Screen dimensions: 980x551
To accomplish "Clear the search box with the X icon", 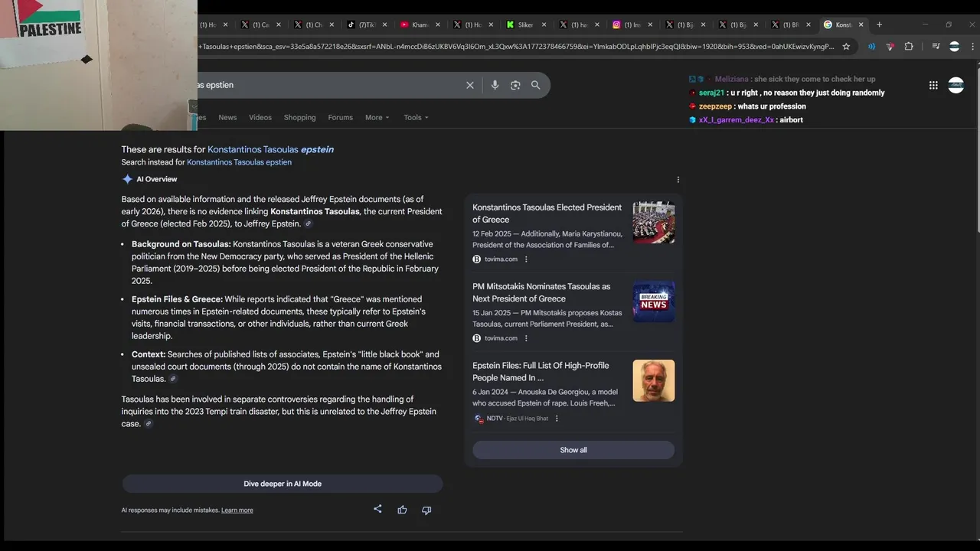I will (x=470, y=85).
